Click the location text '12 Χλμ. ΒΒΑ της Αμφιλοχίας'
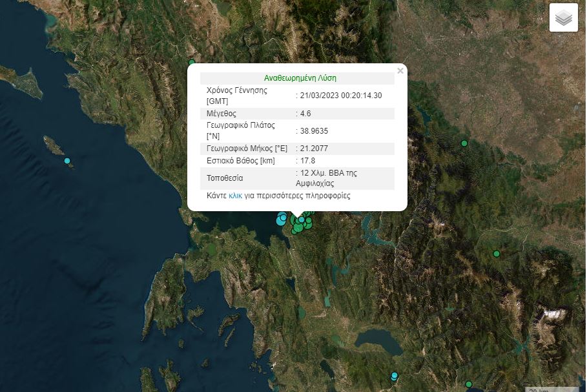587x392 pixels. (x=327, y=178)
